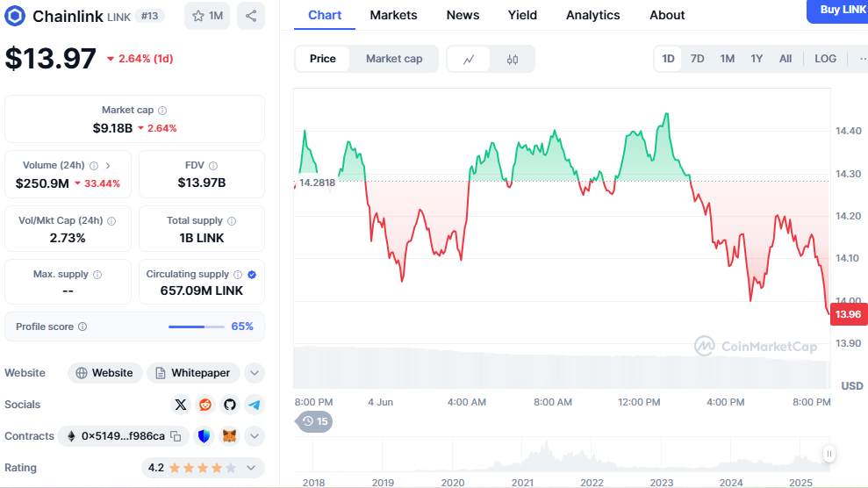The width and height of the screenshot is (868, 488).
Task: Set chart range to 7D
Action: pos(697,59)
